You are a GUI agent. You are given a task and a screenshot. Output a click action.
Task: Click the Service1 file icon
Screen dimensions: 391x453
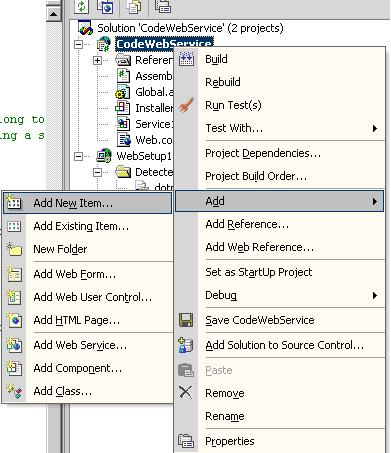tap(123, 124)
